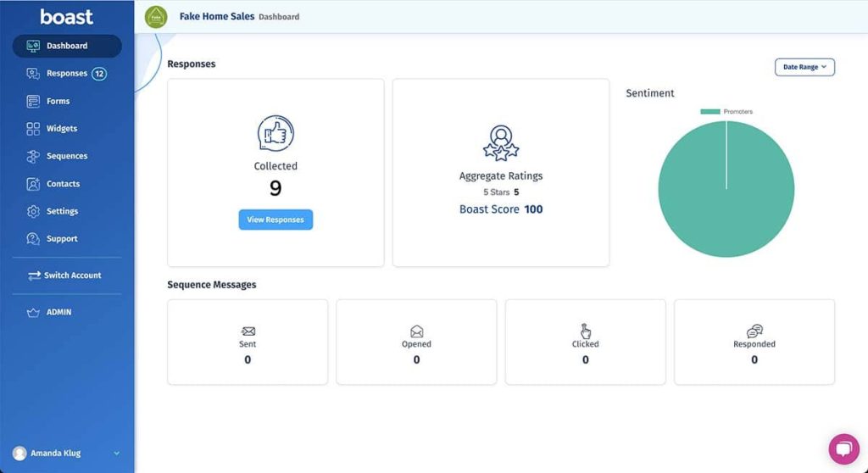The height and width of the screenshot is (473, 868).
Task: Navigate to Widgets in sidebar
Action: pos(62,129)
